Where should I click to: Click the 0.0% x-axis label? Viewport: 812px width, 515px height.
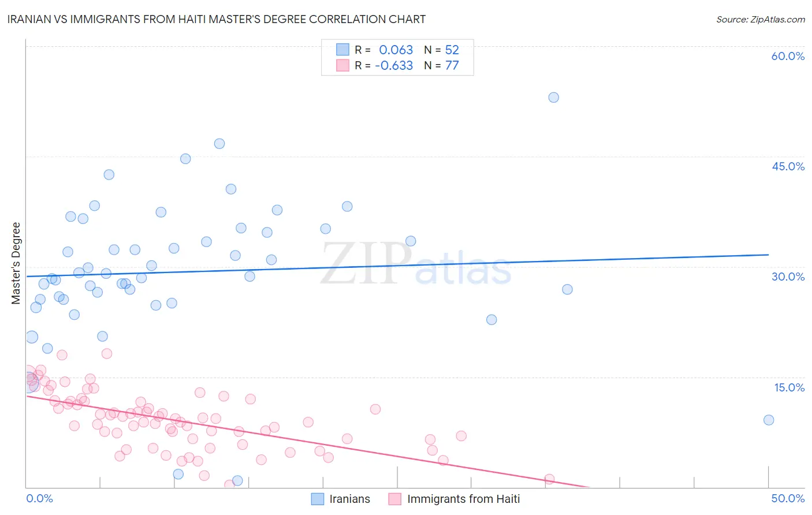click(x=39, y=498)
